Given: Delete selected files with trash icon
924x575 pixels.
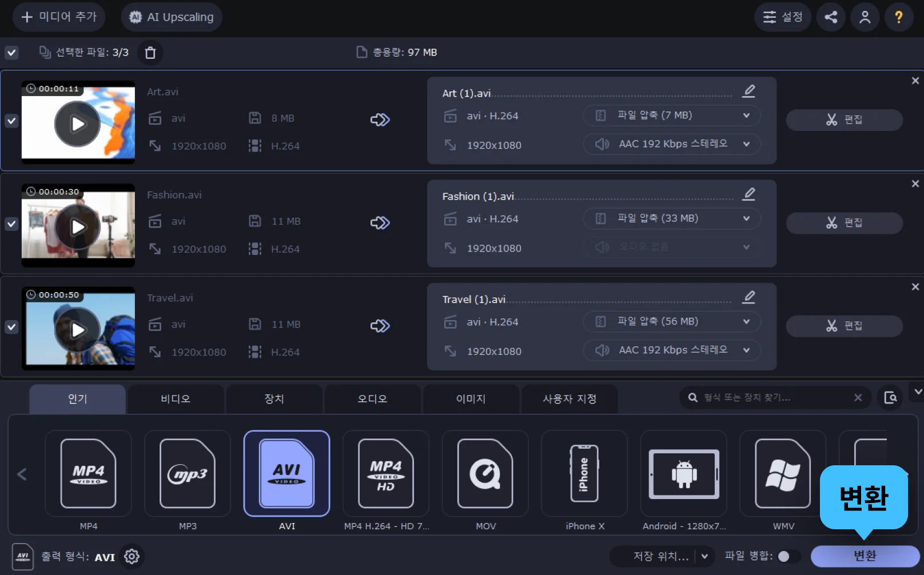Looking at the screenshot, I should point(150,53).
